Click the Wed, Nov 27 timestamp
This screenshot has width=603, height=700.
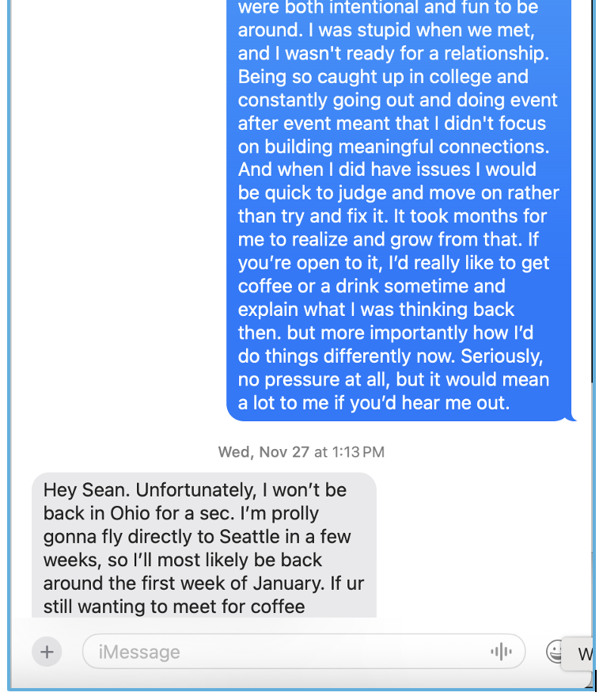tap(264, 452)
